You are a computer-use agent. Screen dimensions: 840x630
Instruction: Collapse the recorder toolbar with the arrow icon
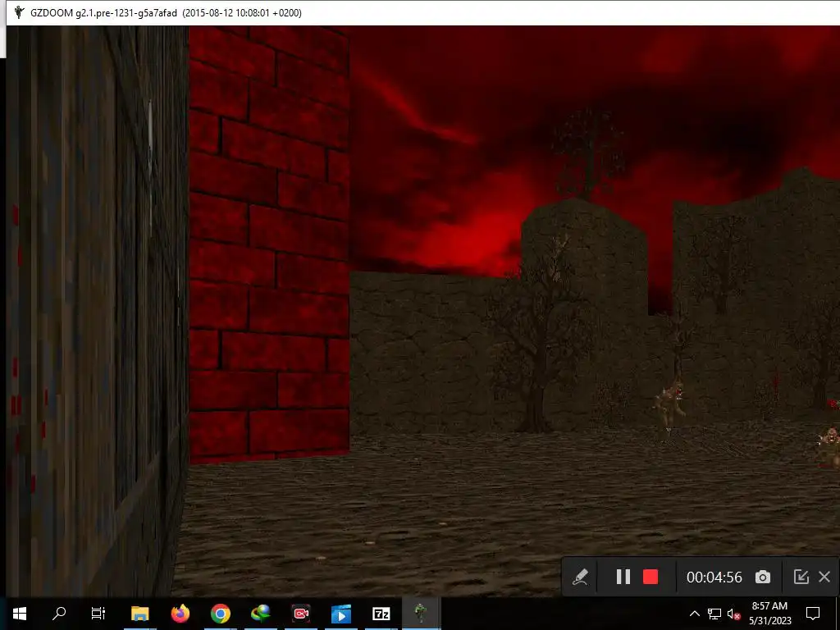(x=801, y=577)
